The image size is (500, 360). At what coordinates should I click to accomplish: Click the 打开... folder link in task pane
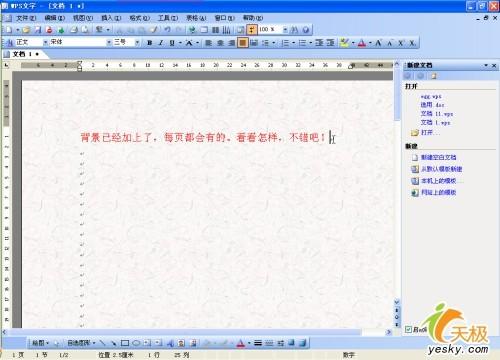tap(430, 132)
